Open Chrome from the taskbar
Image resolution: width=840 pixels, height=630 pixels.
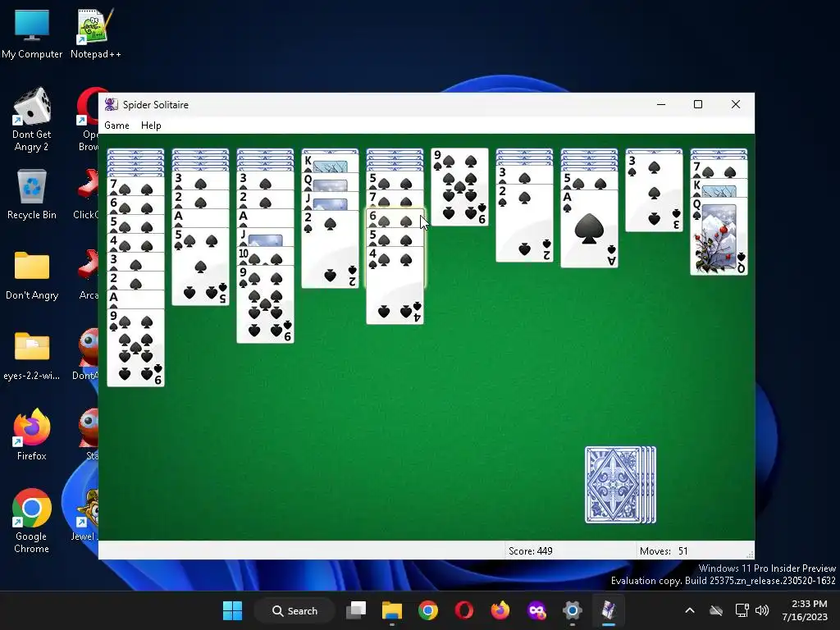coord(428,610)
